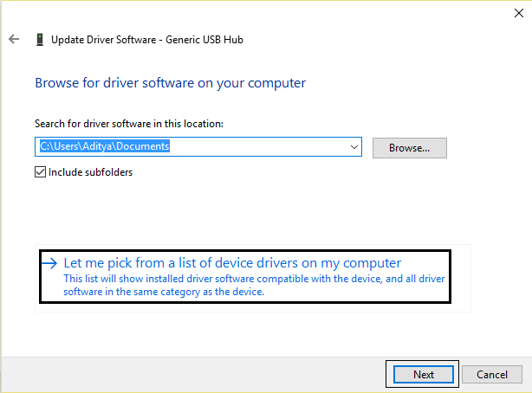Screen dimensions: 532x393
Task: Go back using the back arrow
Action: (x=13, y=39)
